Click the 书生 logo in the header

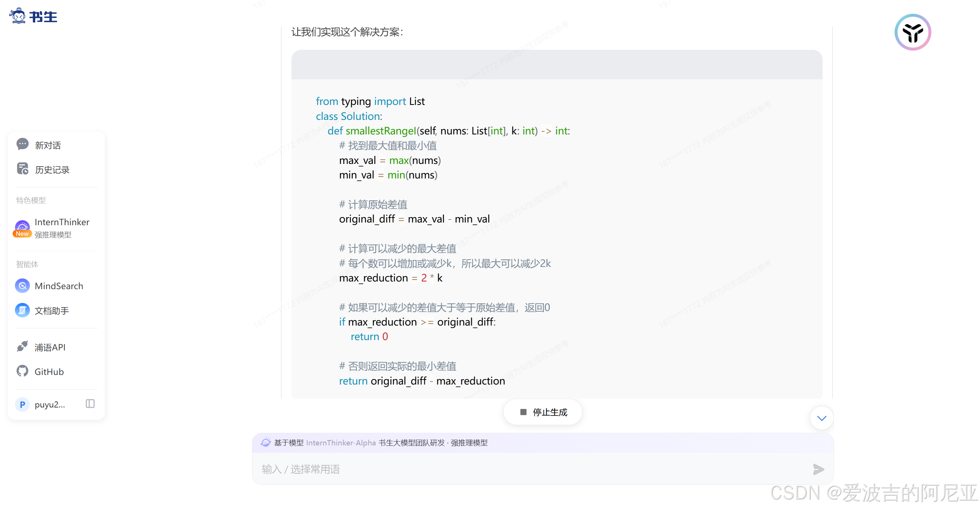pyautogui.click(x=33, y=16)
